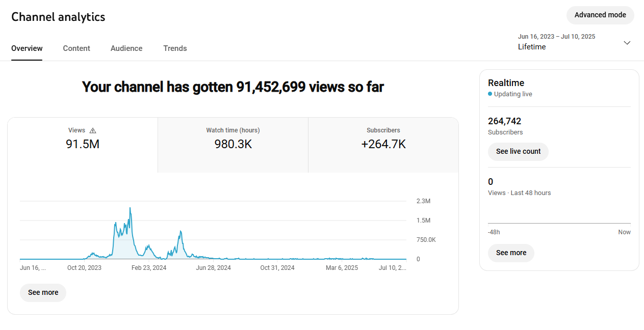This screenshot has width=644, height=330.
Task: Switch to the Overview tab
Action: coord(27,48)
